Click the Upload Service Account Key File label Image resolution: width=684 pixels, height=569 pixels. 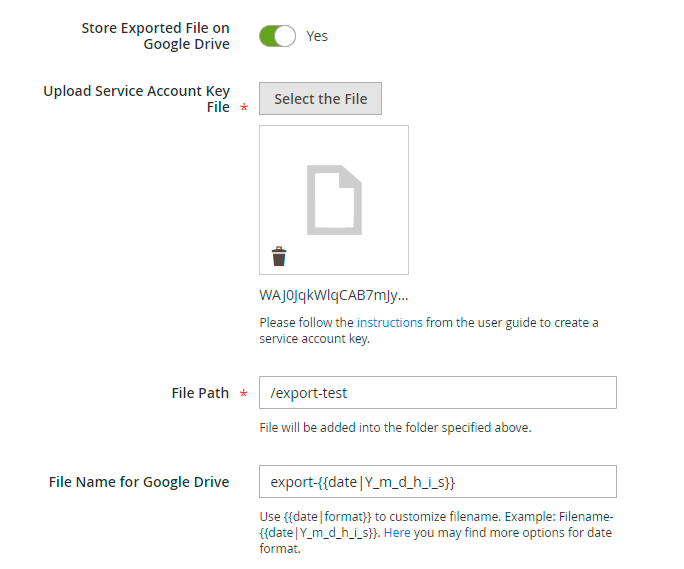pyautogui.click(x=136, y=98)
